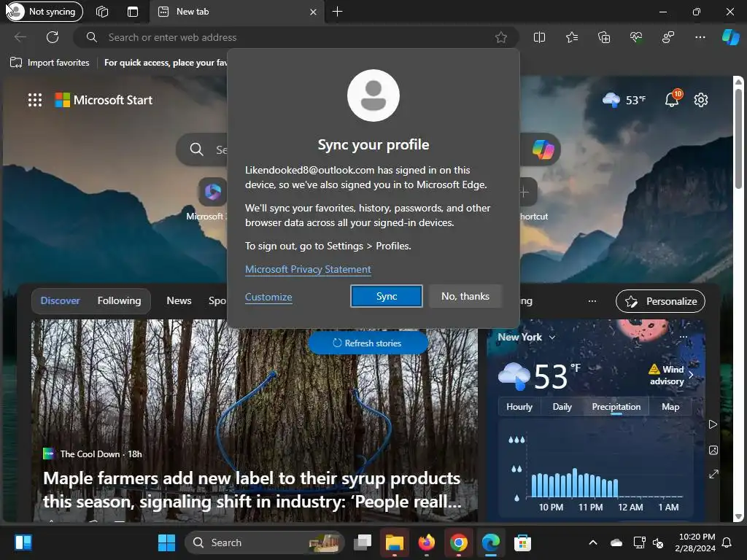Open a new tab with the plus button

tap(337, 12)
